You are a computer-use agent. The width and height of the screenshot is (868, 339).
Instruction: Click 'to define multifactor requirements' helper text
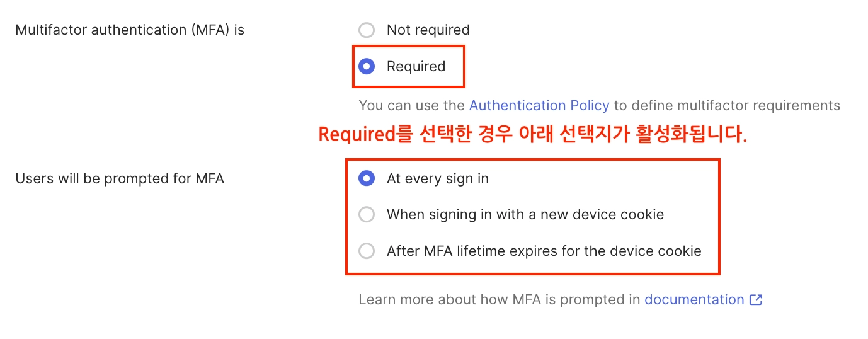point(727,105)
